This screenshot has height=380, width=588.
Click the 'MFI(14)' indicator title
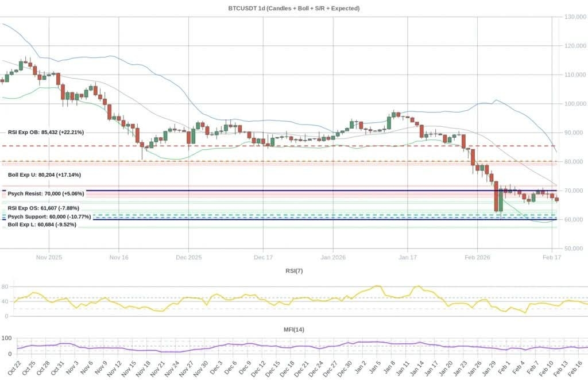(x=294, y=329)
